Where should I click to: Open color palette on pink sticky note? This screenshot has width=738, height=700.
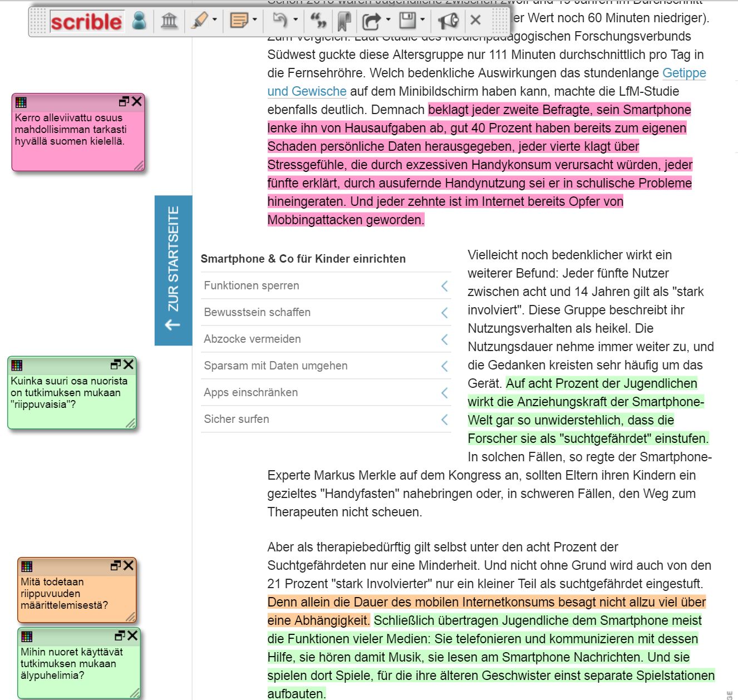point(21,102)
